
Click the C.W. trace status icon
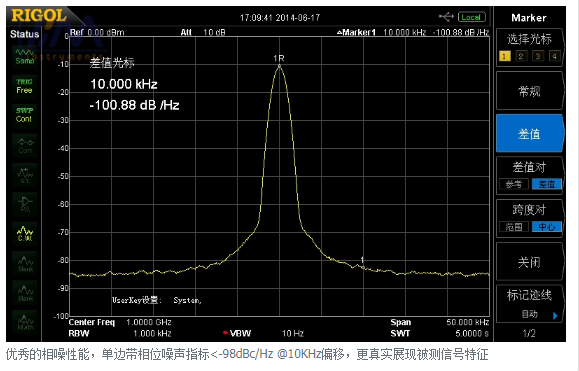[25, 234]
